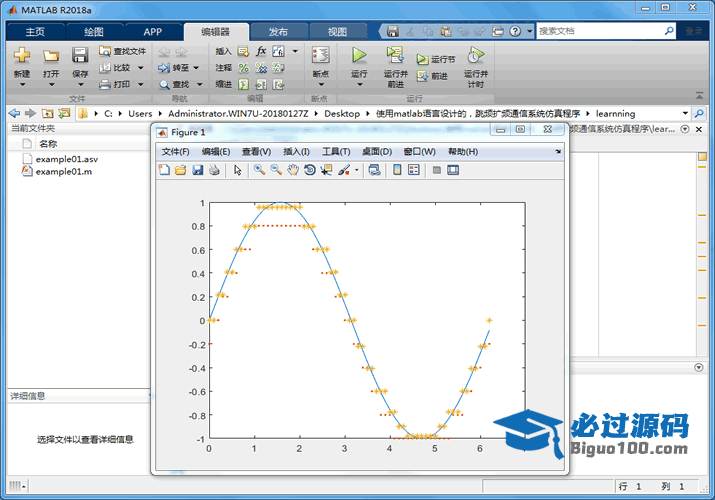The image size is (715, 500).
Task: Select example01.m in file list
Action: [x=64, y=171]
